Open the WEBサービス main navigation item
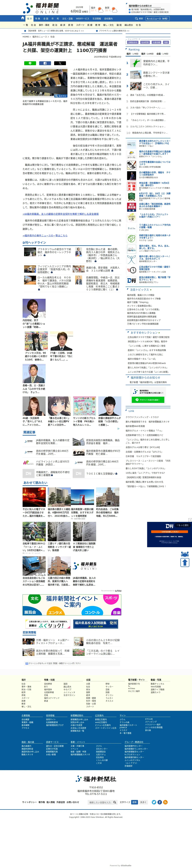Viewport: 192px width, 868px height. point(82,19)
